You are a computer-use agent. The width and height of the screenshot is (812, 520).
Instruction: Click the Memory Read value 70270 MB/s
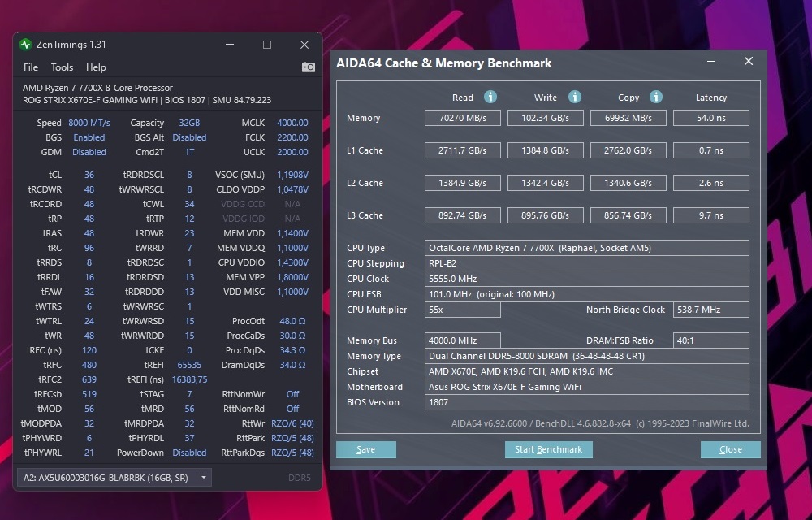pos(463,118)
